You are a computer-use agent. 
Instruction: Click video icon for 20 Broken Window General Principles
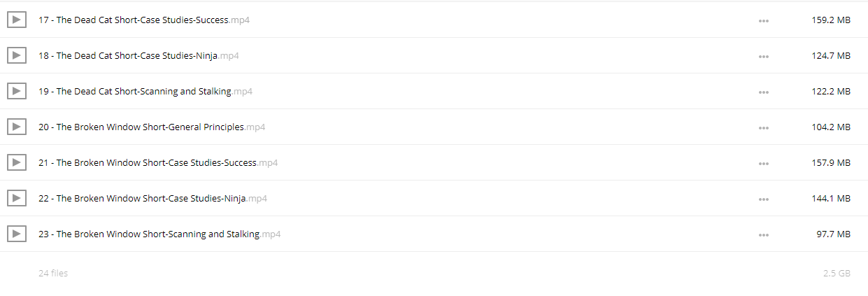(x=17, y=127)
